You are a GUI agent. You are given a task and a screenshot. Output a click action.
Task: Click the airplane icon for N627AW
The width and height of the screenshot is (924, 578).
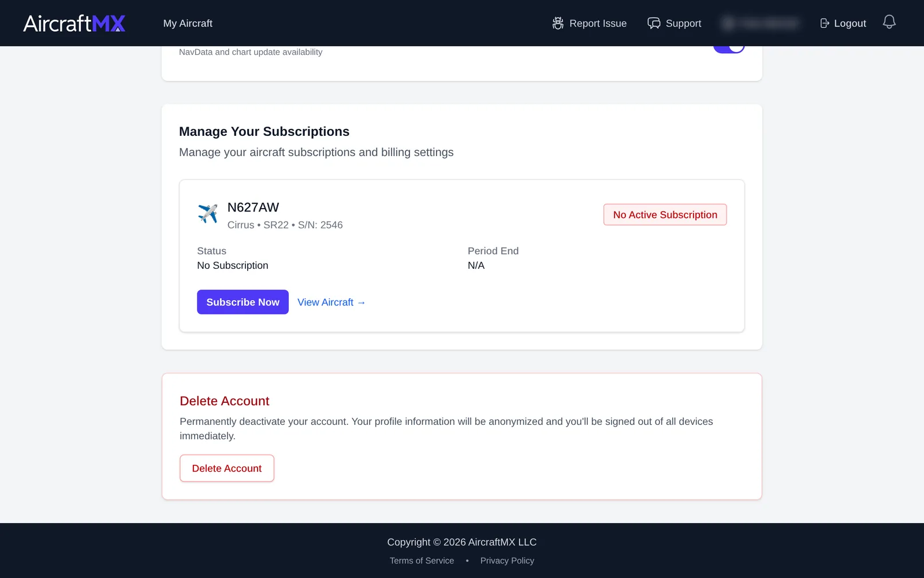208,214
